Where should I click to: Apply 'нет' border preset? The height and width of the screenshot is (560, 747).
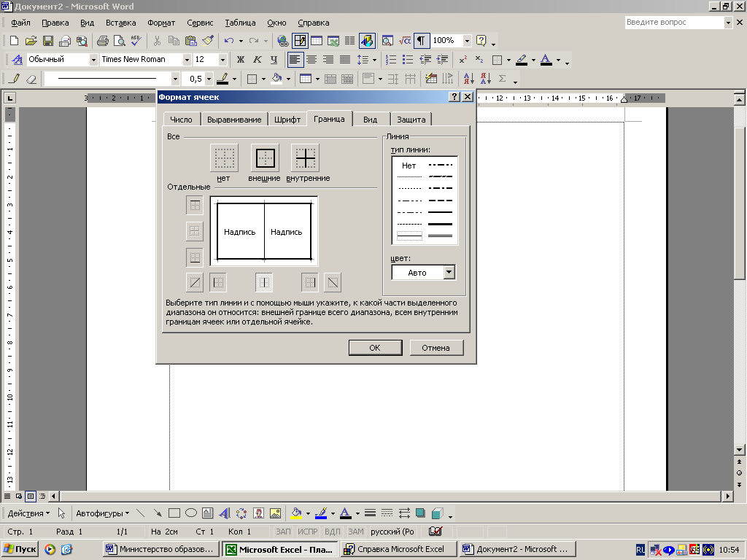click(x=224, y=157)
